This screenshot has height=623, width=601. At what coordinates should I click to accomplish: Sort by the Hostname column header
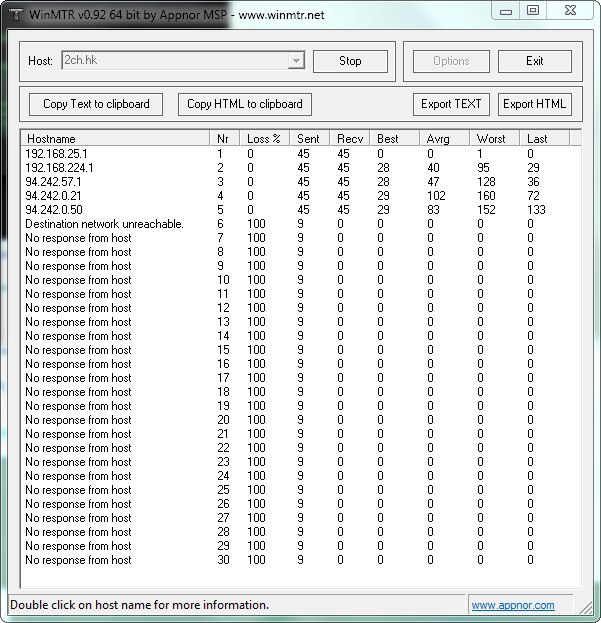click(115, 139)
